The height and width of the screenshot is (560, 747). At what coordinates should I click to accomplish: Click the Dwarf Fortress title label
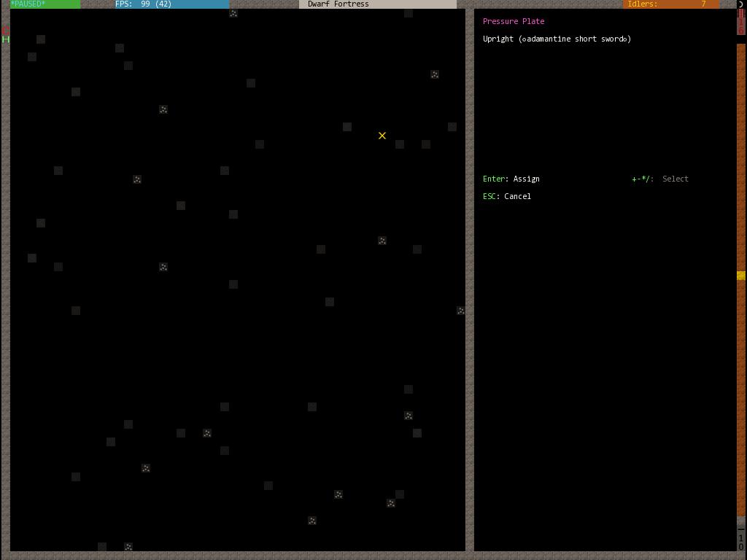pos(377,4)
